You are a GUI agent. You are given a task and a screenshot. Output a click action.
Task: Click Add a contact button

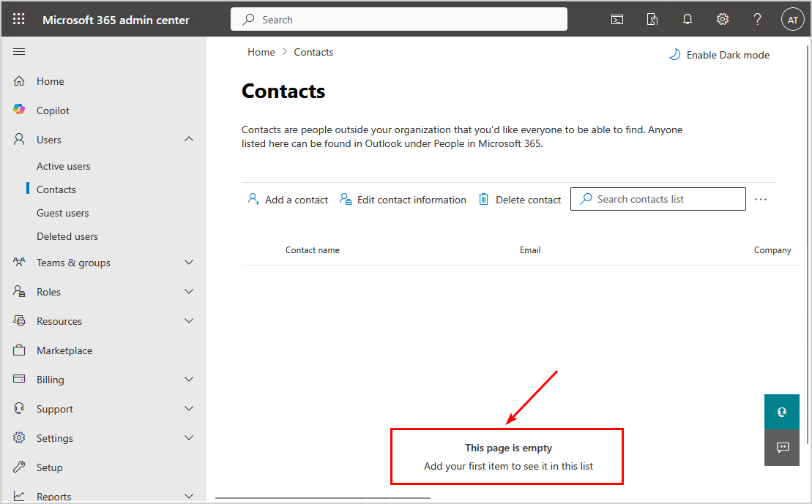(x=288, y=200)
